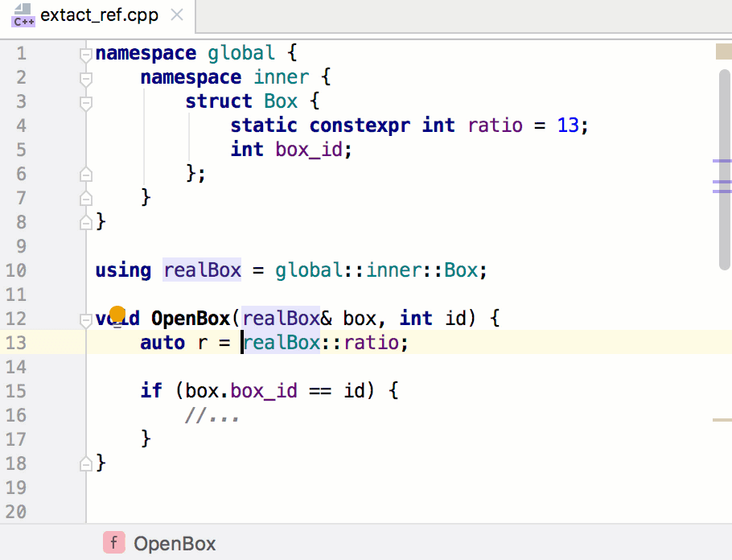This screenshot has height=560, width=732.
Task: Click the function icon beside OpenBox breadcrumb
Action: (113, 543)
